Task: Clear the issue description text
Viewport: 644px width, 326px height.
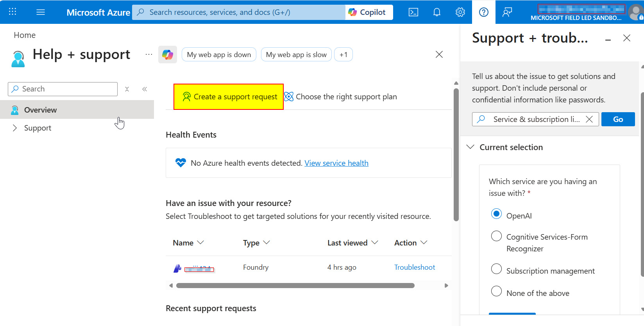Action: click(589, 119)
